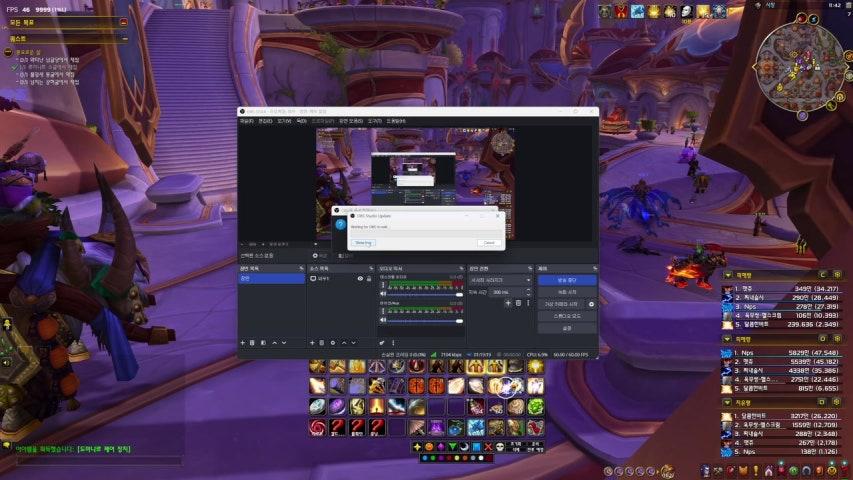
Task: Pop out the sources dock icon
Action: point(372,269)
